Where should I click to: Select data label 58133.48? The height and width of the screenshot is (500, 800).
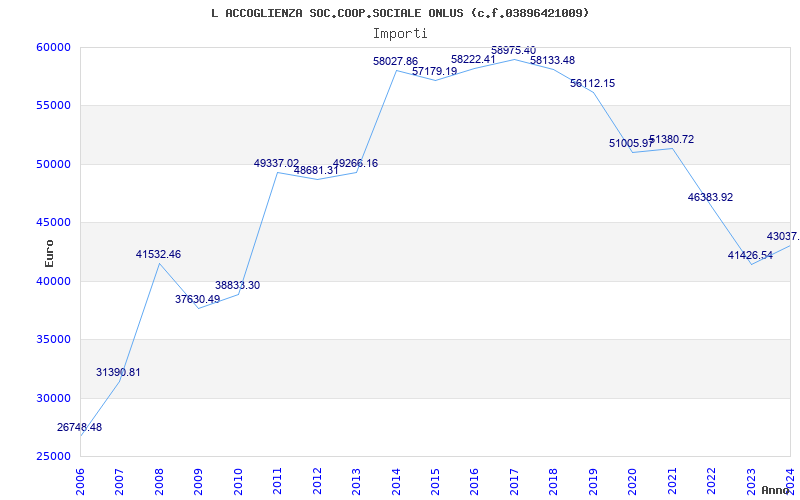tap(553, 60)
